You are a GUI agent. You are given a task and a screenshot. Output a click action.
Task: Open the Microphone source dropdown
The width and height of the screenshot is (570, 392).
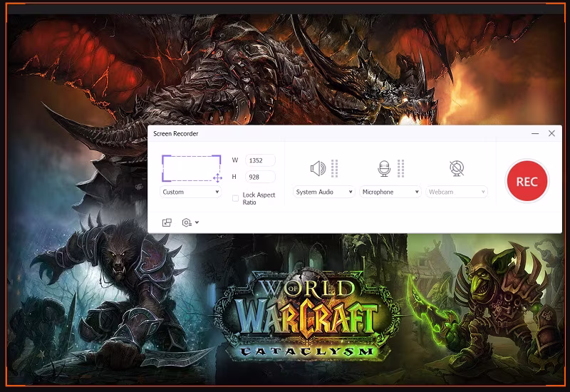click(390, 192)
